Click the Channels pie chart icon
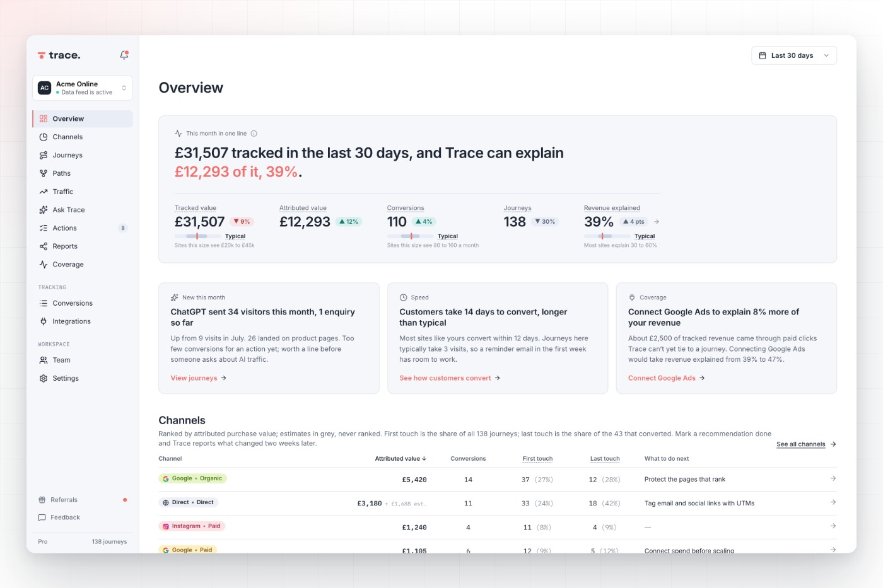This screenshot has width=883, height=588. 44,137
